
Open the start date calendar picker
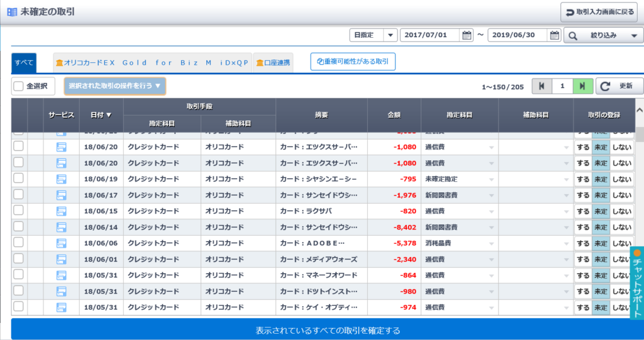click(x=467, y=35)
